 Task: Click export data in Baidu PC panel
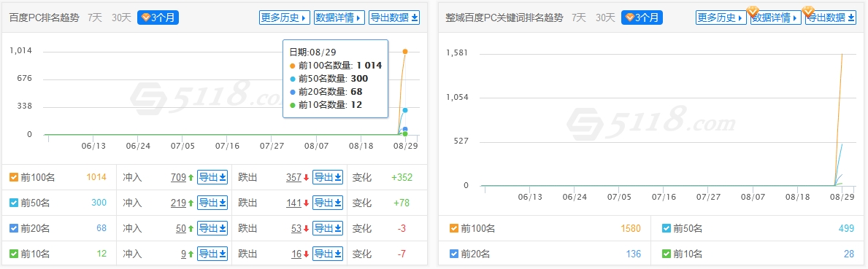394,17
